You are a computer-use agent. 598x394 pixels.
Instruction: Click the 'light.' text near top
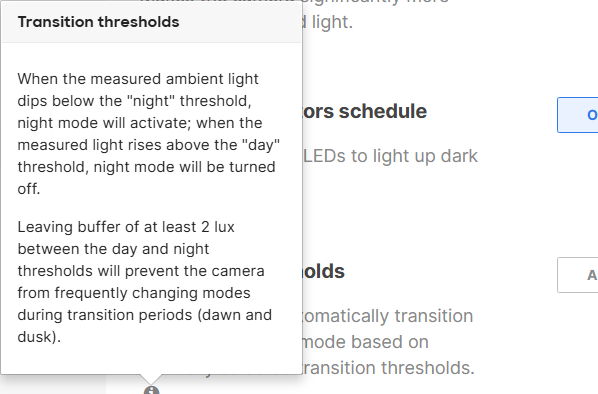click(332, 22)
